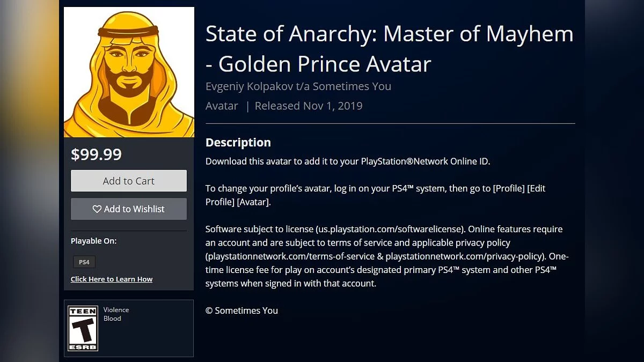The height and width of the screenshot is (362, 644).
Task: Click the Evgeniy Kolpakov publisher name
Action: point(298,86)
